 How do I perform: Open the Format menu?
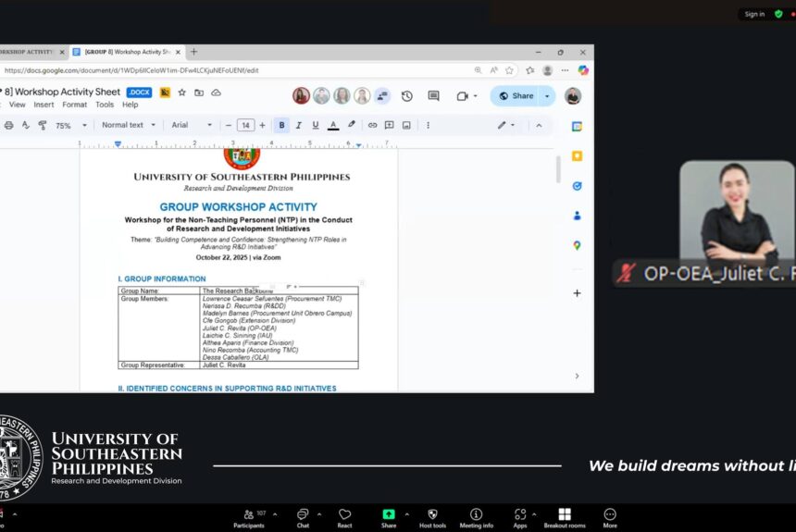[x=75, y=105]
